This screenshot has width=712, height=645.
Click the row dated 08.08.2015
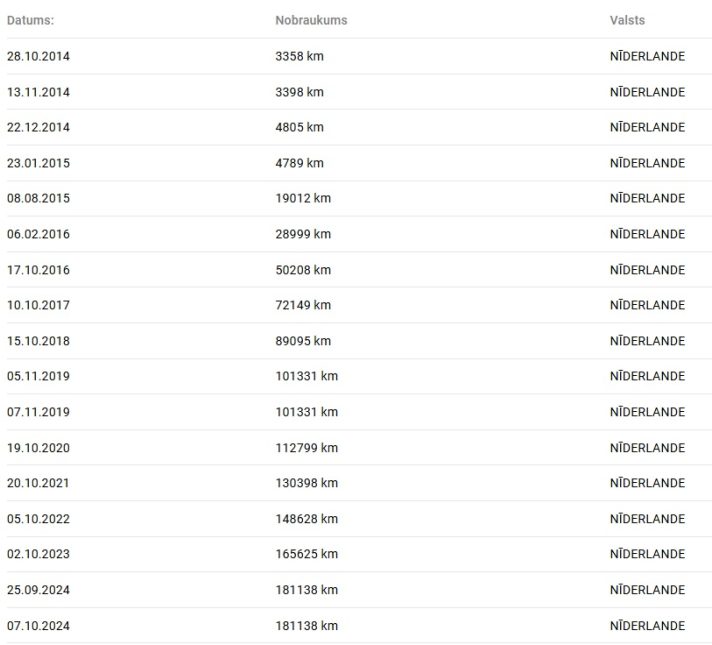coord(356,198)
